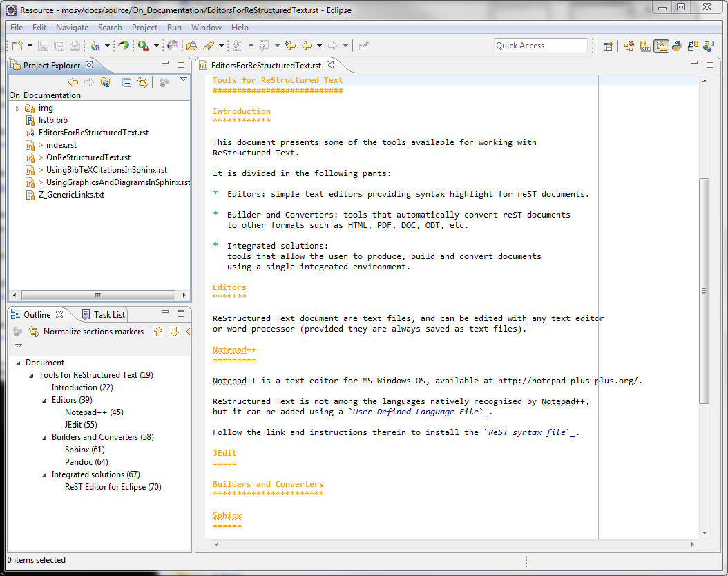Click the Back arrow in main toolbar
This screenshot has height=576, width=728.
[307, 46]
